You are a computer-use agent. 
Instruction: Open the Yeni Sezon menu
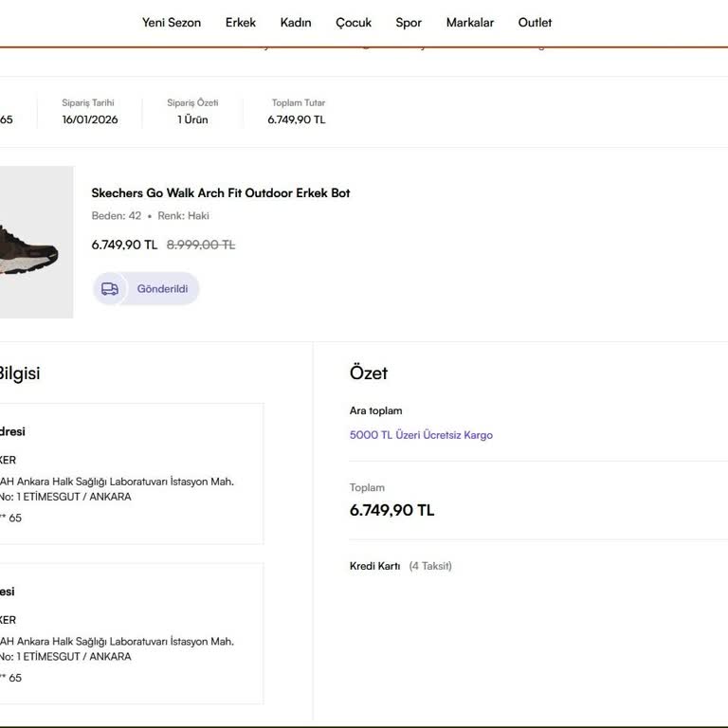pos(172,23)
